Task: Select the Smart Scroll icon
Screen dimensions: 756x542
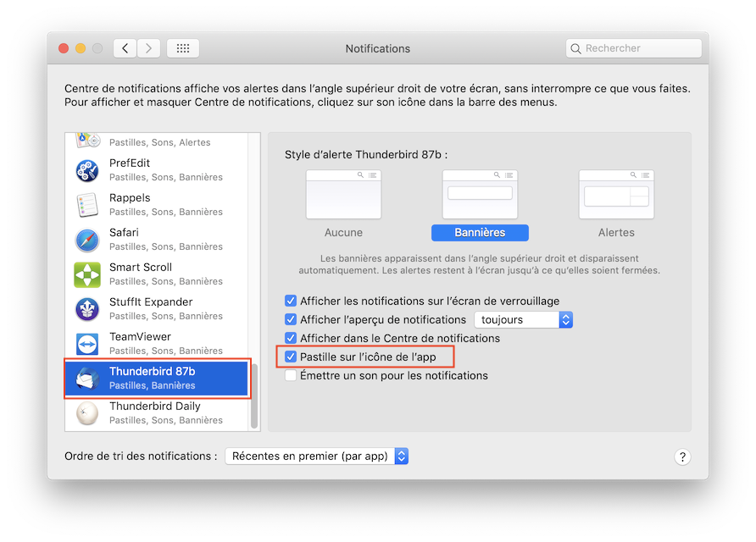Action: (87, 274)
